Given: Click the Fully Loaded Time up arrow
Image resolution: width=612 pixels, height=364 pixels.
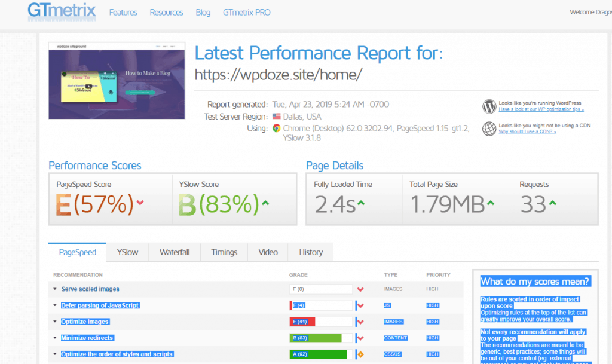Looking at the screenshot, I should point(361,203).
